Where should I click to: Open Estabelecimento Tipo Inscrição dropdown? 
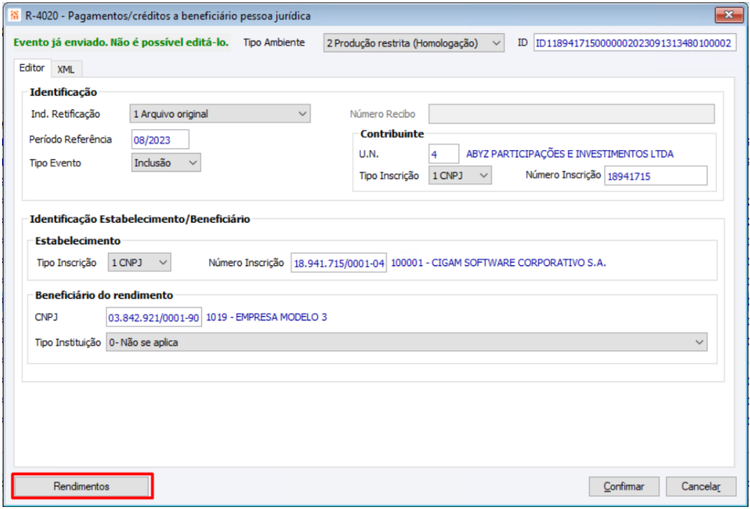click(140, 263)
